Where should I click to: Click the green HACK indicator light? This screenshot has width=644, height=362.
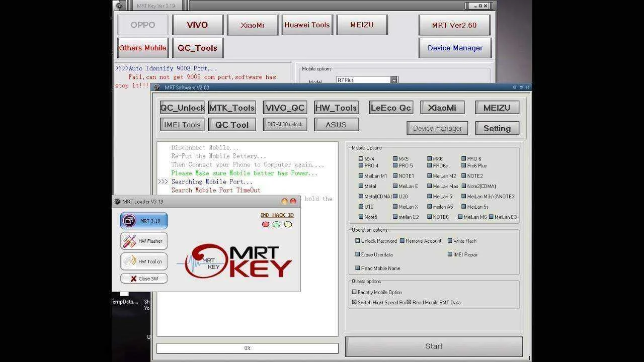(276, 224)
